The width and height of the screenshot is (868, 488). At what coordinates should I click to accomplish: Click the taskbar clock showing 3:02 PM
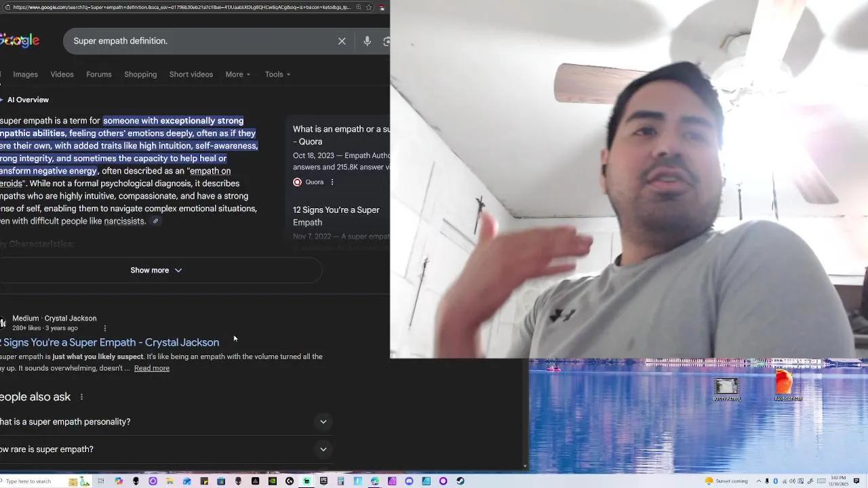839,481
